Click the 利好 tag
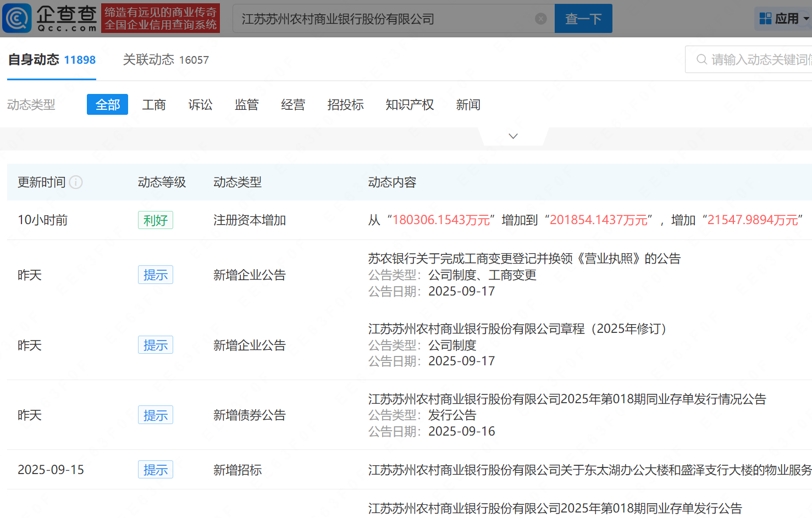The height and width of the screenshot is (518, 812). (x=156, y=220)
